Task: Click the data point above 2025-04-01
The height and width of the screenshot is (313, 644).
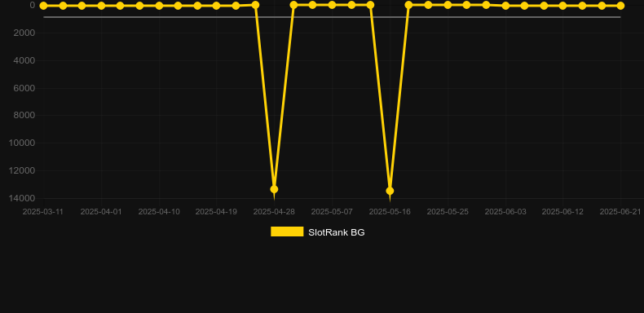Action: pyautogui.click(x=101, y=6)
